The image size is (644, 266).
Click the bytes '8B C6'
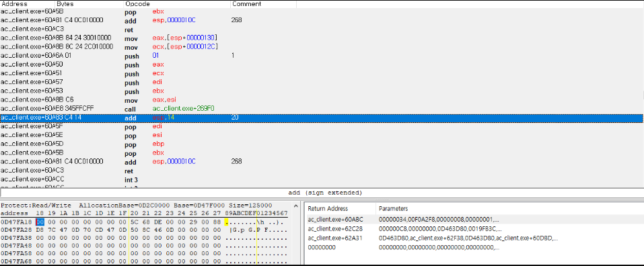65,99
